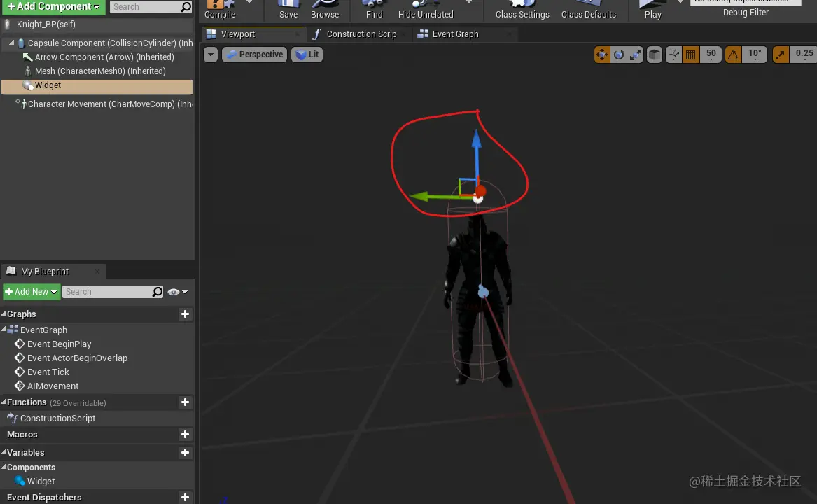Open Find in blueprint
This screenshot has width=817, height=504.
[374, 10]
